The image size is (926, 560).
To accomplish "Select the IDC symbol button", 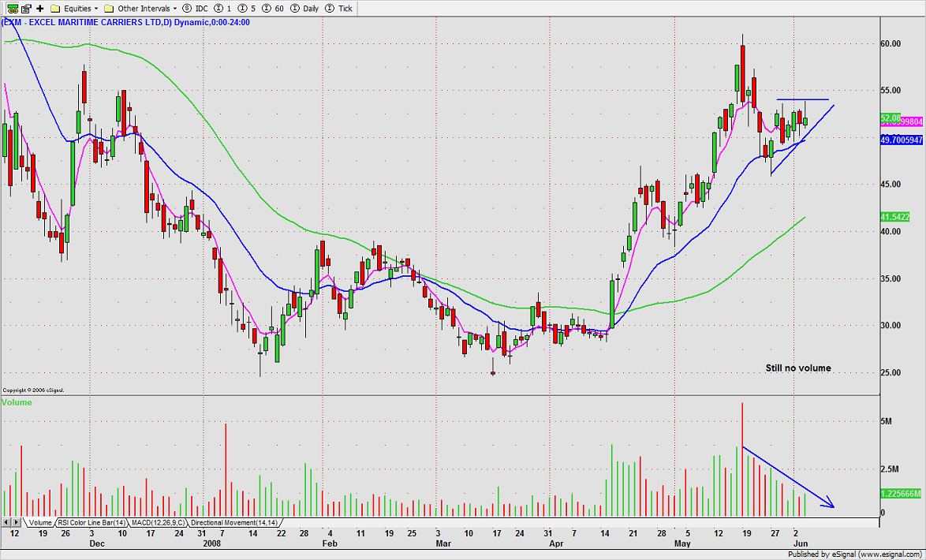I will (195, 8).
